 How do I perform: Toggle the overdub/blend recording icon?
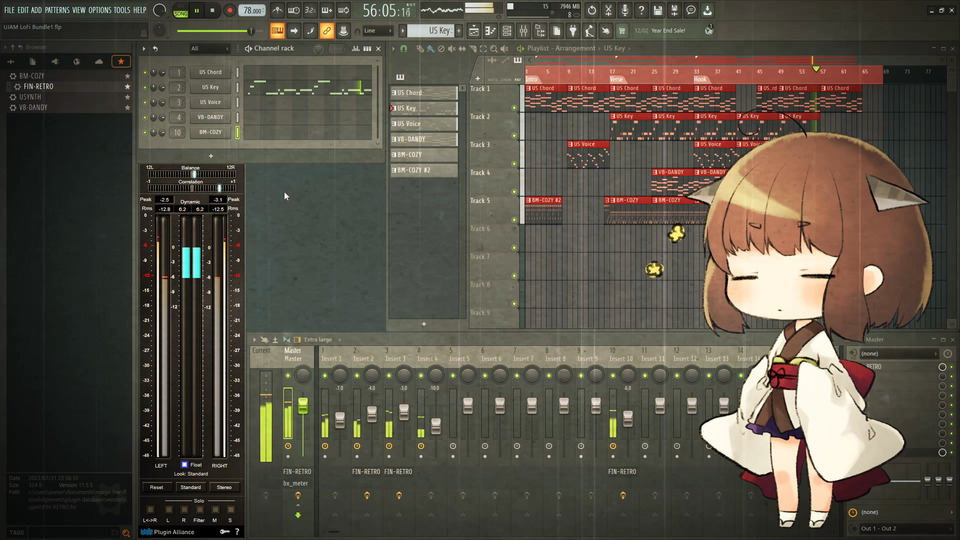click(x=326, y=10)
